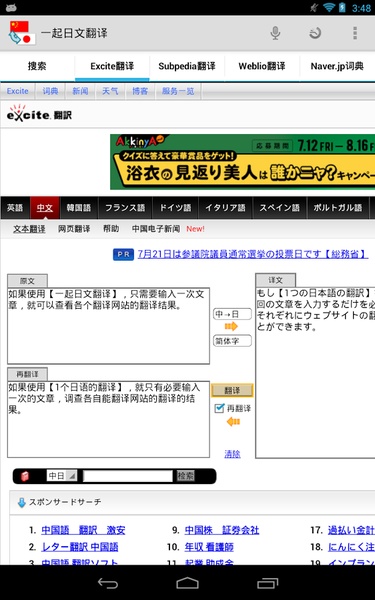
Task: Click the AkkinyA yukata campaign banner
Action: click(243, 162)
